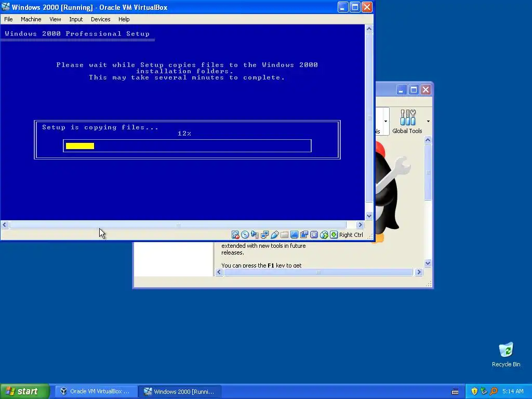
Task: Click the Manager window vertical scroll up arrow
Action: (428, 140)
